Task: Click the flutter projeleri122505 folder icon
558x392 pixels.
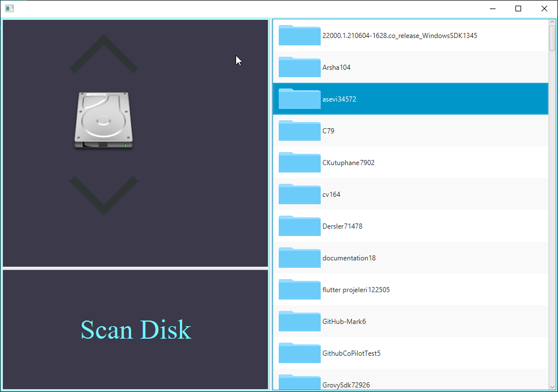Action: (299, 289)
